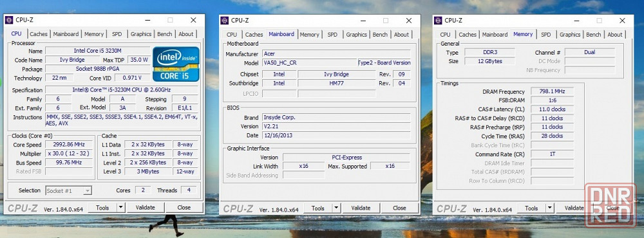Click BIOS version value V2.21

(336, 126)
